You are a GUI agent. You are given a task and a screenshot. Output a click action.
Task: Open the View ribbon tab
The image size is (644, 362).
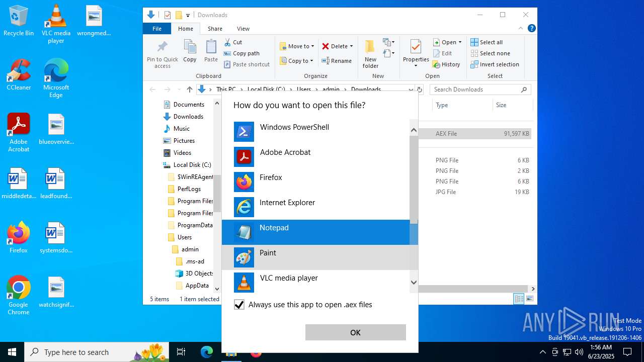click(x=243, y=29)
